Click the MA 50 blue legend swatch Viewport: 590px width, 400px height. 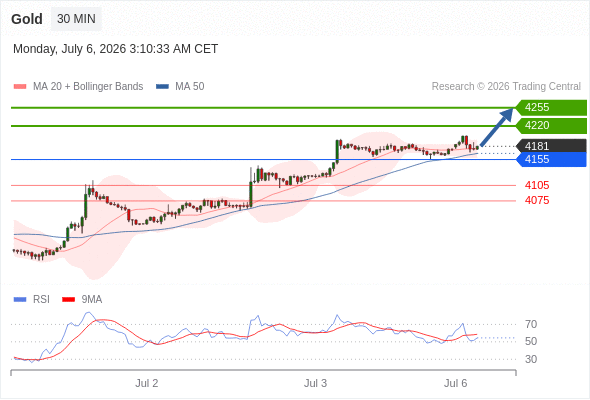tap(163, 87)
